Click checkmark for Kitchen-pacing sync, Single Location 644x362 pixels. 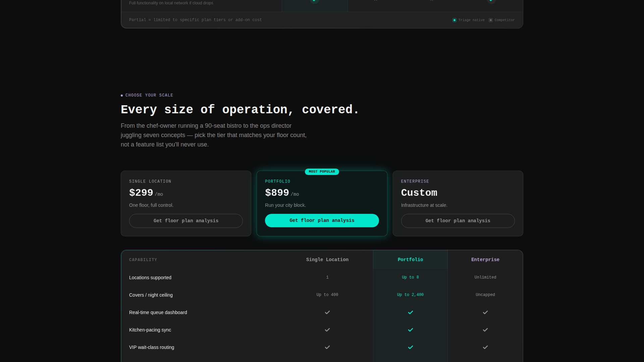(327, 330)
